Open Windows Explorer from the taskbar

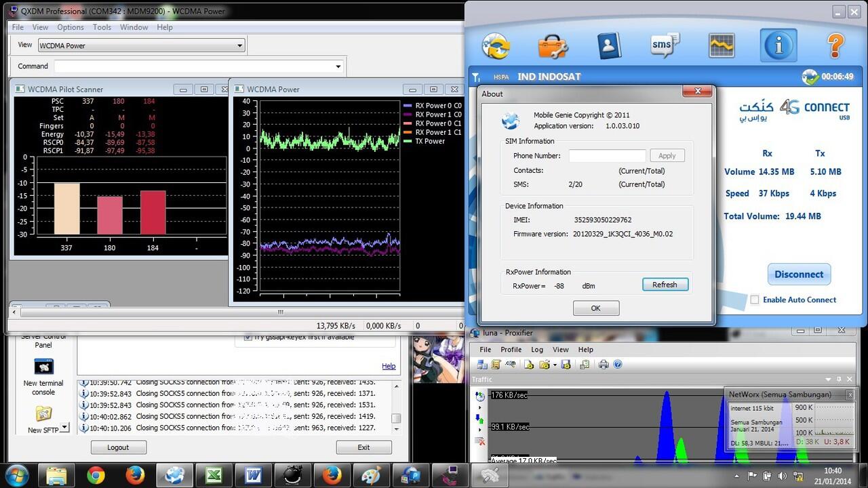pyautogui.click(x=57, y=475)
